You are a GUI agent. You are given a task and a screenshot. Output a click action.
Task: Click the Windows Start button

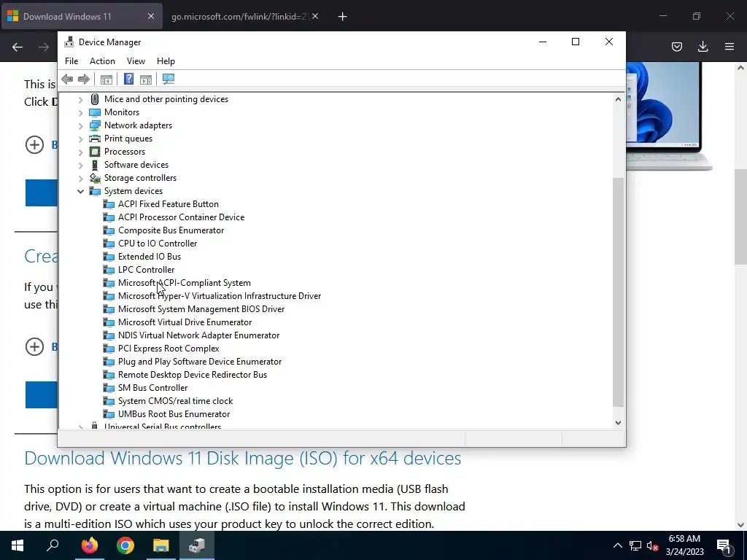(x=18, y=545)
